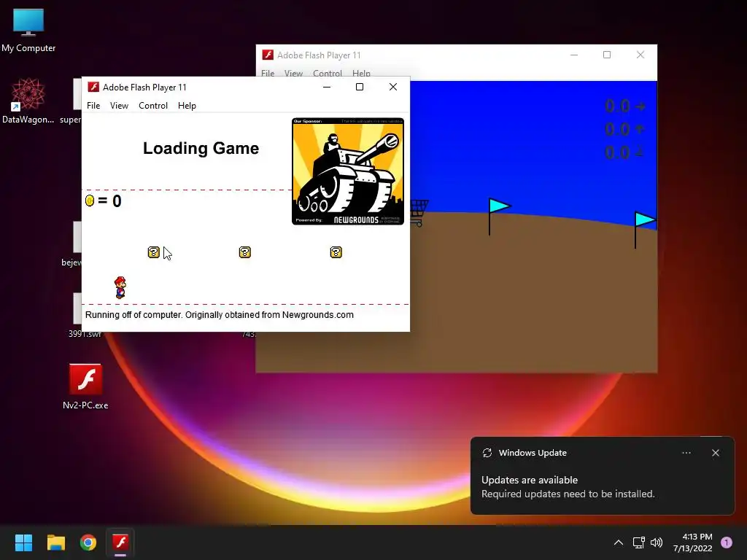
Task: Select the My Computer desktop icon
Action: click(x=28, y=30)
